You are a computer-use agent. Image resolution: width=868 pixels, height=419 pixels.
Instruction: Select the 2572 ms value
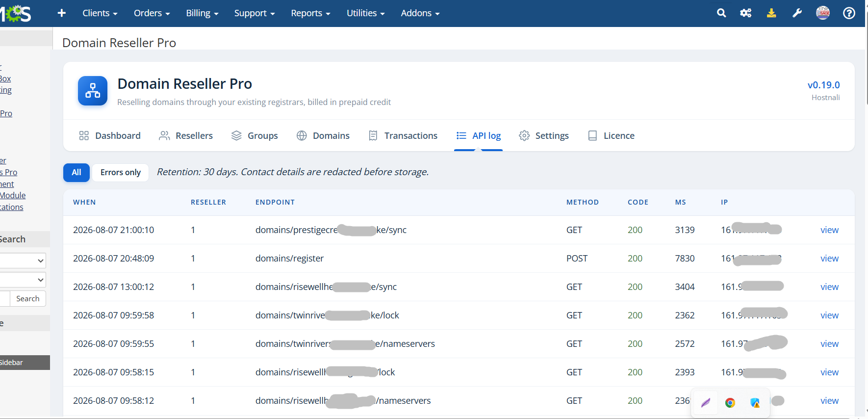tap(685, 344)
